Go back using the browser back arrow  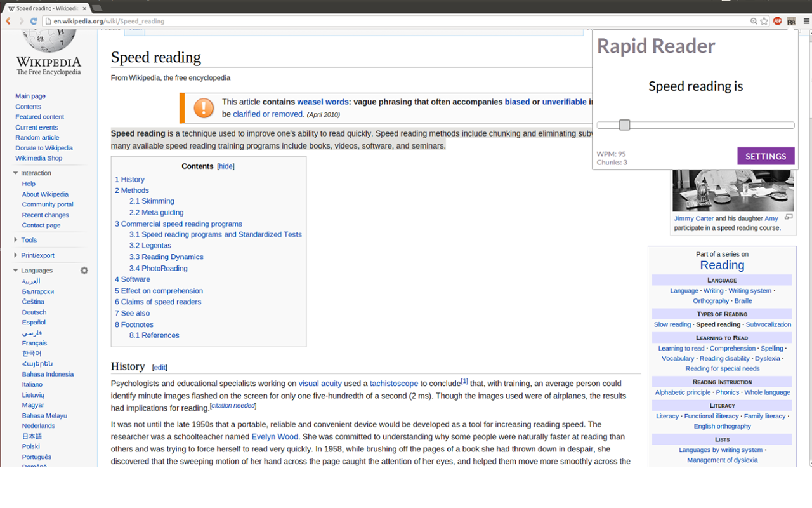point(8,21)
